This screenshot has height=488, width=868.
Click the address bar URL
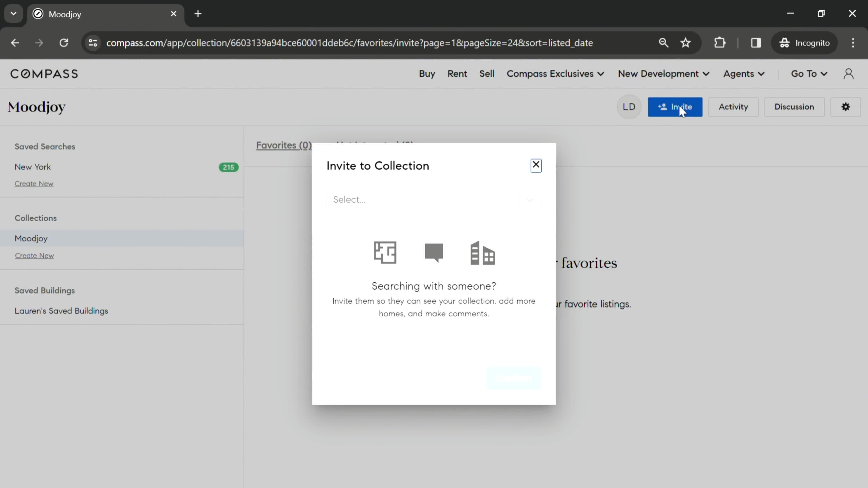[349, 43]
